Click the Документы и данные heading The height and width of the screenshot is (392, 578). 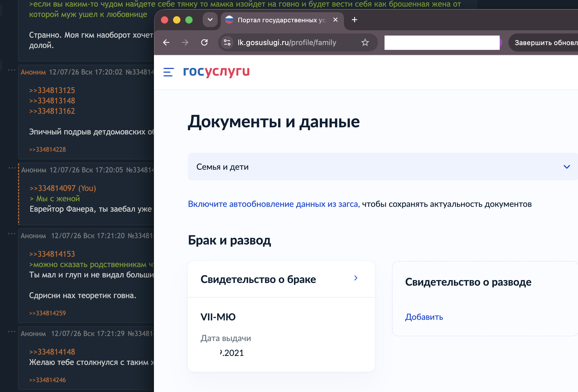(x=274, y=122)
